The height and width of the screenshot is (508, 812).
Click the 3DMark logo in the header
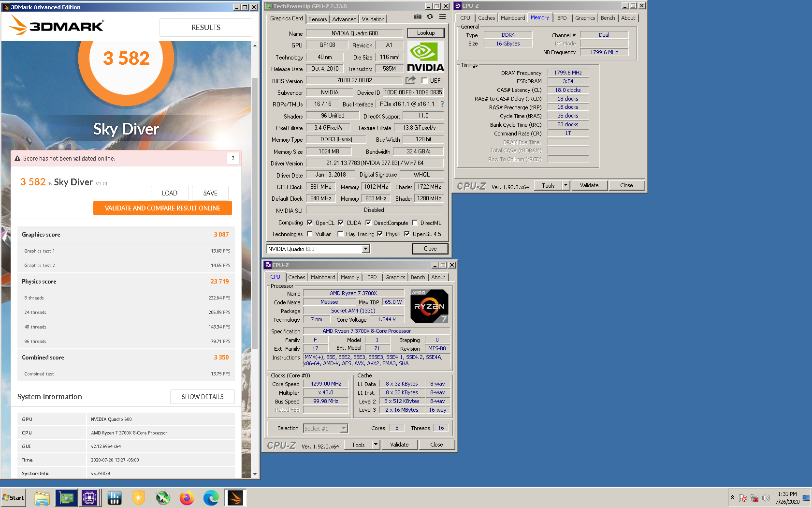pos(57,25)
